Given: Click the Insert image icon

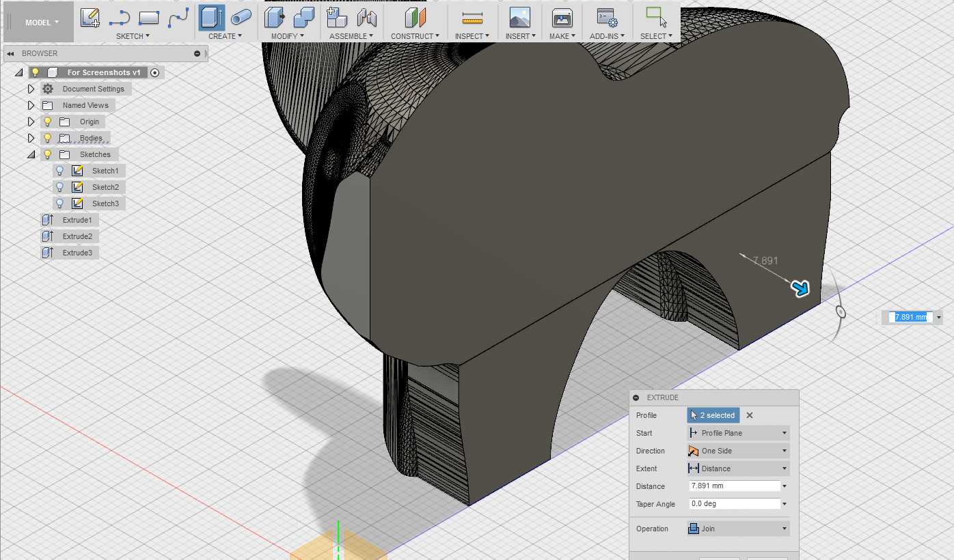Looking at the screenshot, I should point(520,18).
